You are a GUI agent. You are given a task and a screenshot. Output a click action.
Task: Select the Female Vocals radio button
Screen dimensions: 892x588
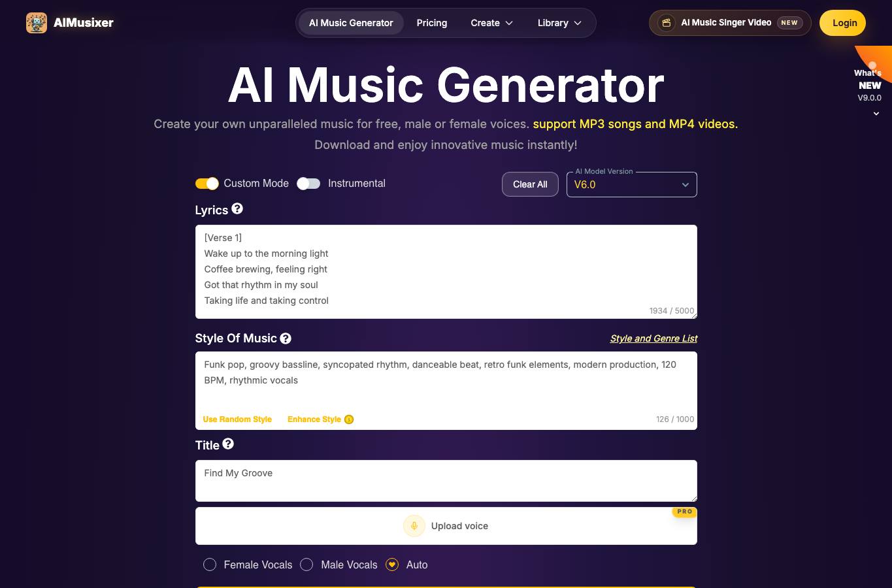click(210, 564)
